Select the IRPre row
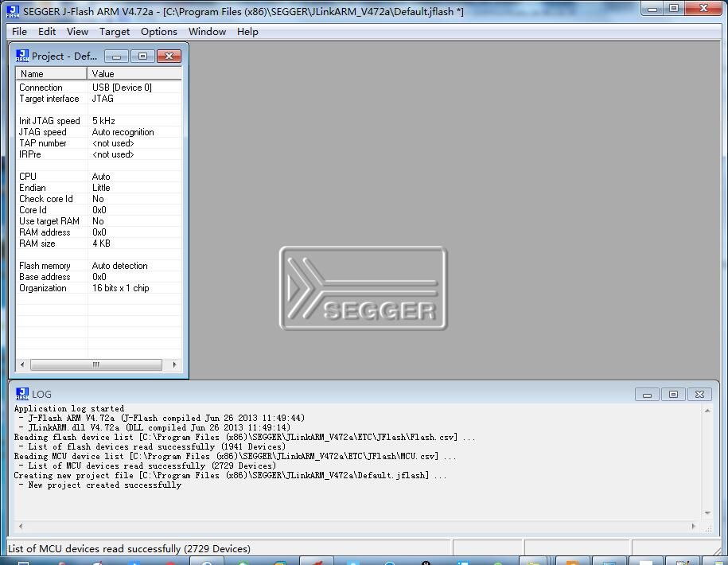 99,154
